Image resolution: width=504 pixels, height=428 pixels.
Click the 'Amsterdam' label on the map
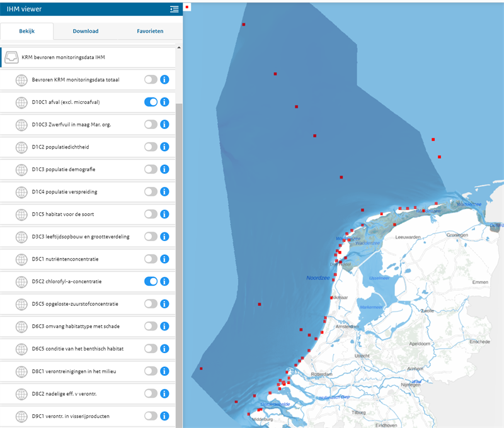(347, 327)
